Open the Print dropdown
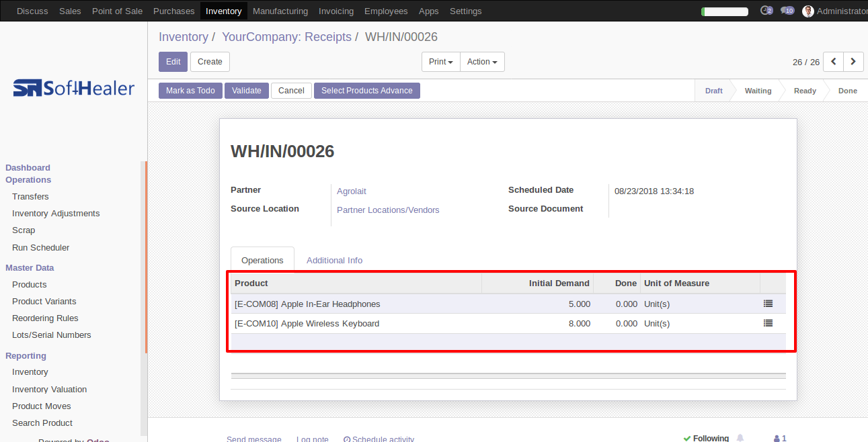This screenshot has height=442, width=868. (x=441, y=62)
